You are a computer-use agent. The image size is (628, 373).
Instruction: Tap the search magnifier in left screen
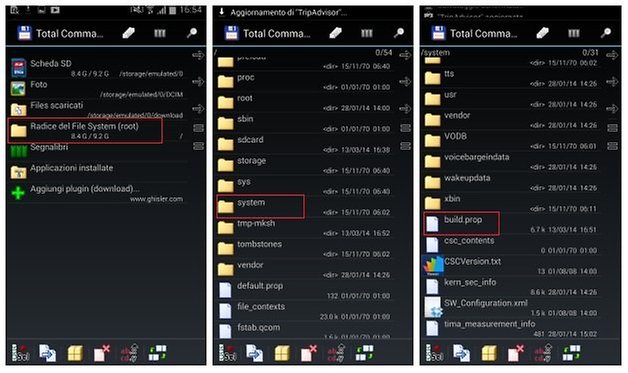(x=192, y=33)
